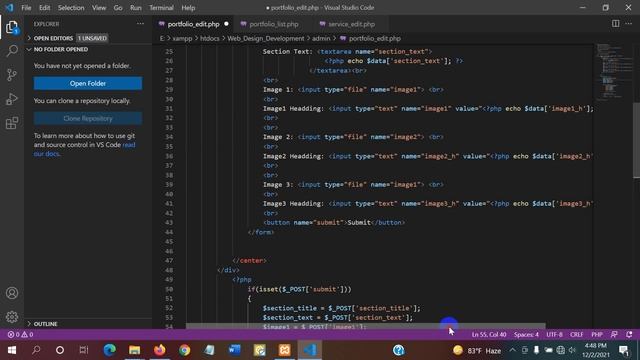
Task: Open the Explorer view in activity bar
Action: tap(12, 27)
